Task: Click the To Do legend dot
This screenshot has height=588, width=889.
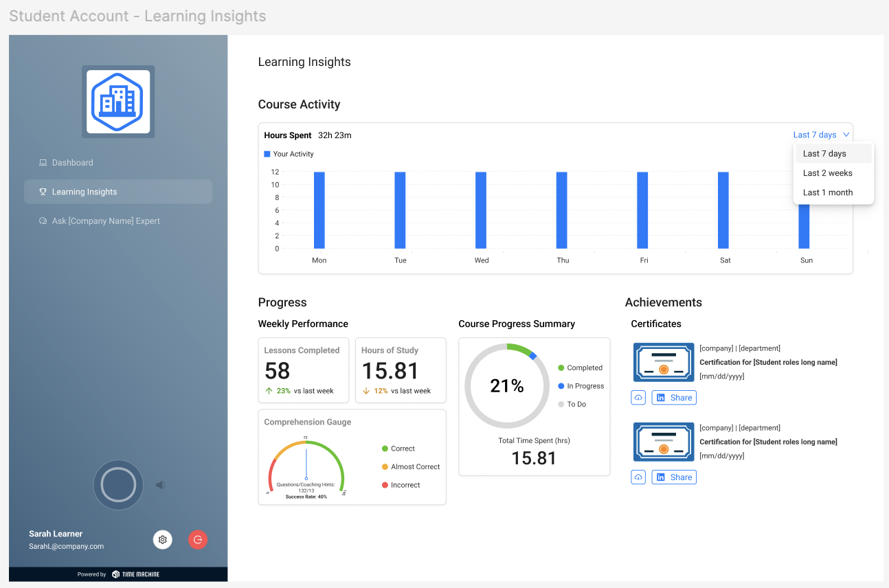Action: [x=561, y=405]
